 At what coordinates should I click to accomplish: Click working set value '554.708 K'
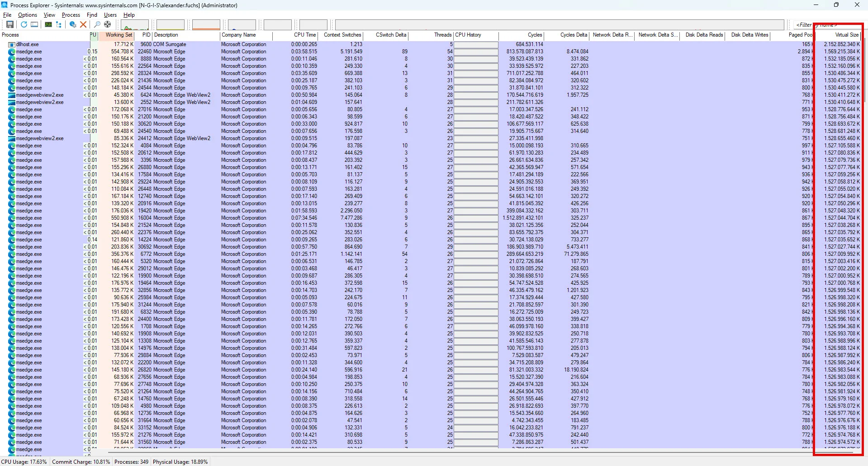click(122, 52)
